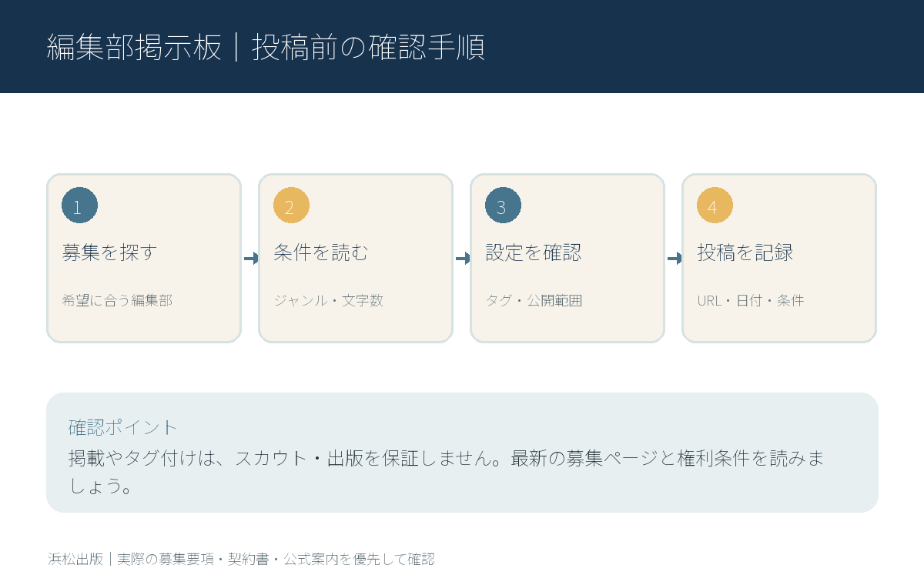The width and height of the screenshot is (924, 585).
Task: Click the 確認ポイント heading
Action: click(123, 427)
